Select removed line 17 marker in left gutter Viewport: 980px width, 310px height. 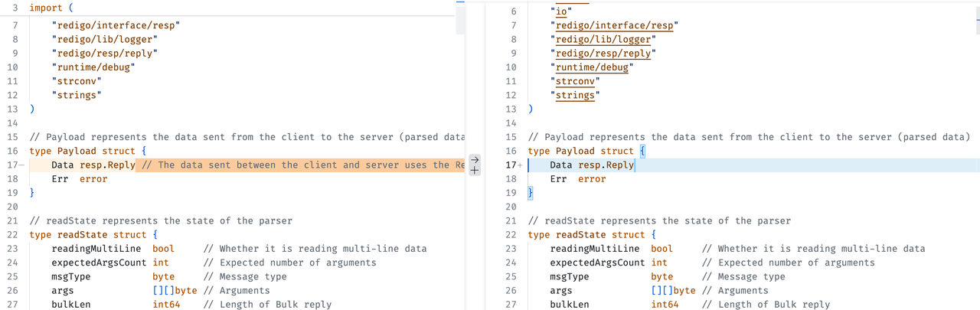click(x=17, y=165)
